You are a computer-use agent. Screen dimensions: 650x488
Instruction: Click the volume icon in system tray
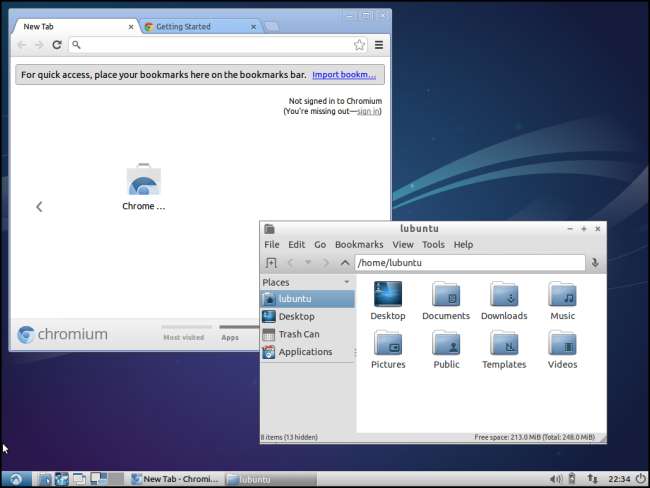(x=555, y=479)
